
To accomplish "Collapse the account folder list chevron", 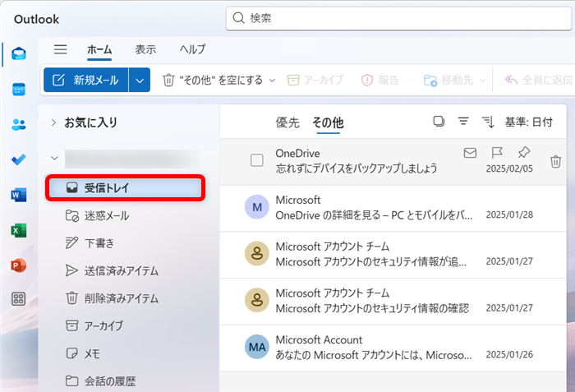I will [54, 158].
